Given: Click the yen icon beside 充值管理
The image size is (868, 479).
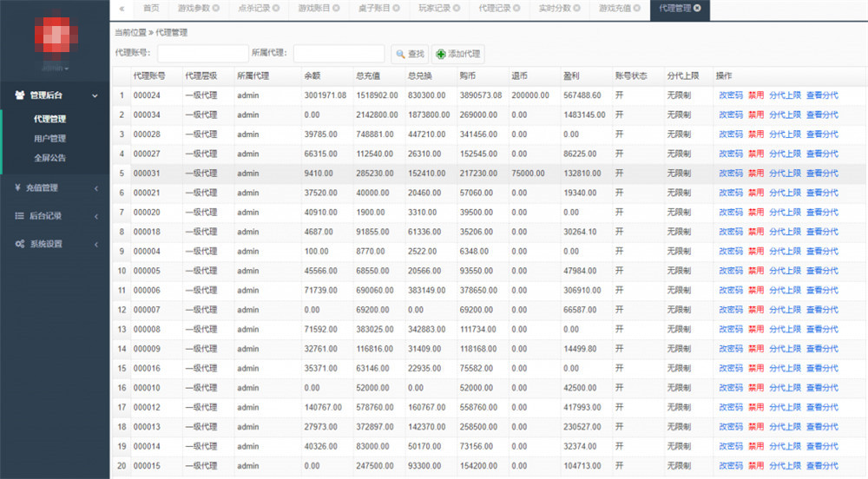Looking at the screenshot, I should pos(18,187).
